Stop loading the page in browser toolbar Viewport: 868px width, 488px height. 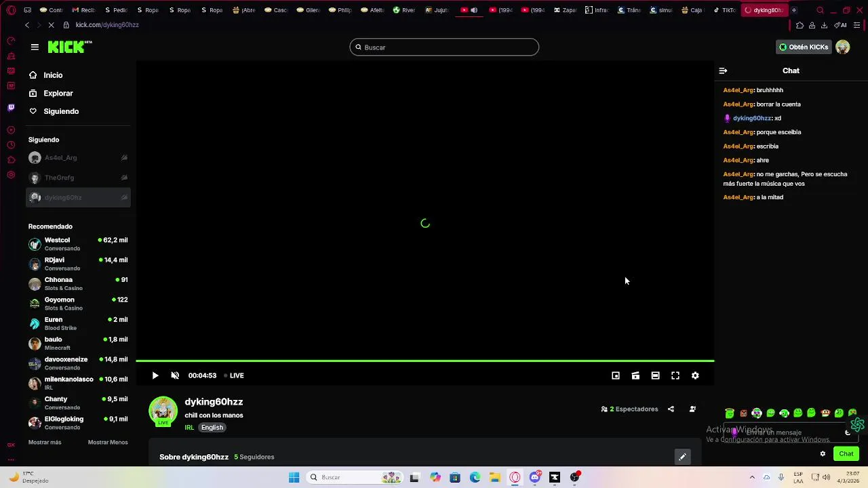[50, 25]
